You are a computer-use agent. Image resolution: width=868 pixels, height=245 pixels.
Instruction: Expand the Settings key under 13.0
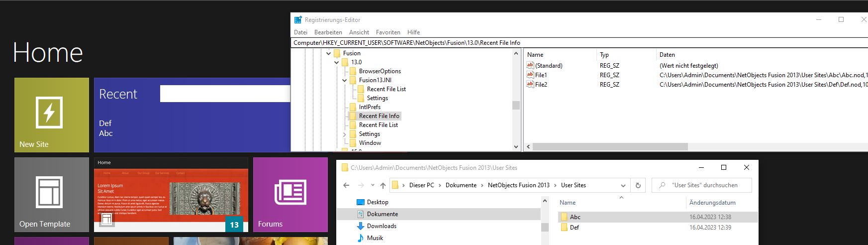(x=345, y=134)
